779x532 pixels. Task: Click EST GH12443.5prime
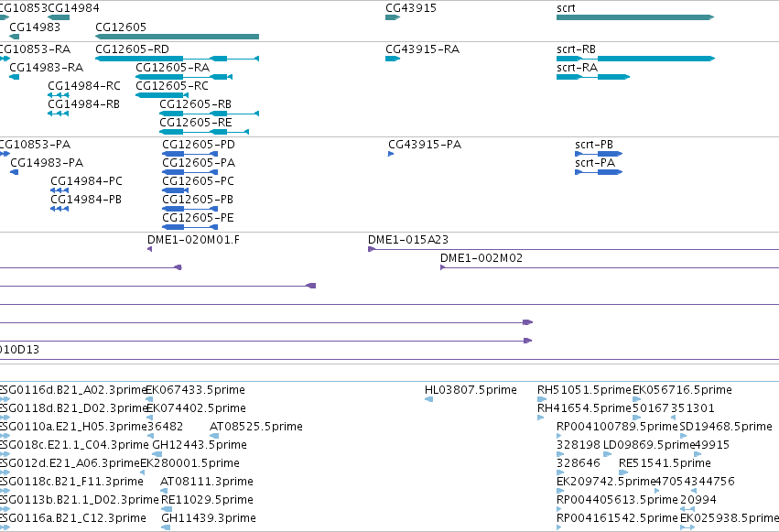[x=200, y=445]
